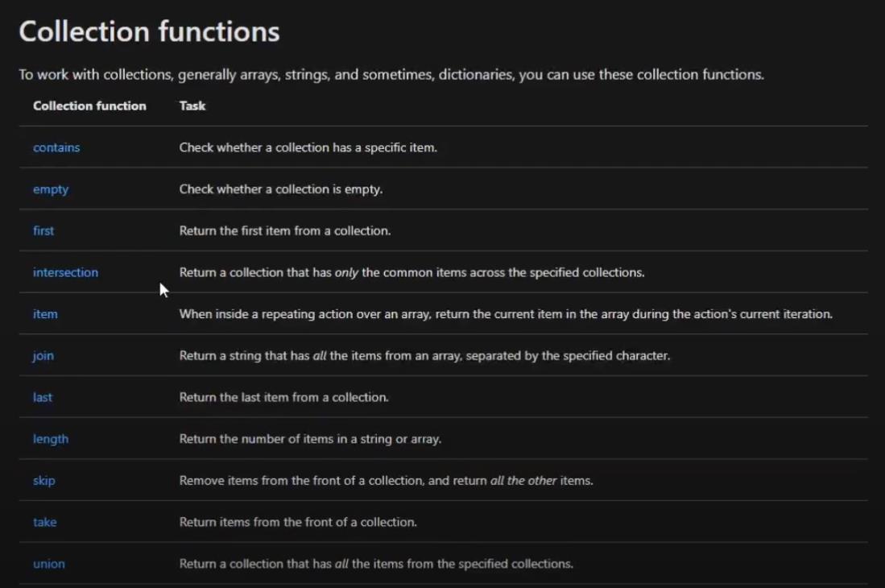Click the Task column header

point(192,106)
